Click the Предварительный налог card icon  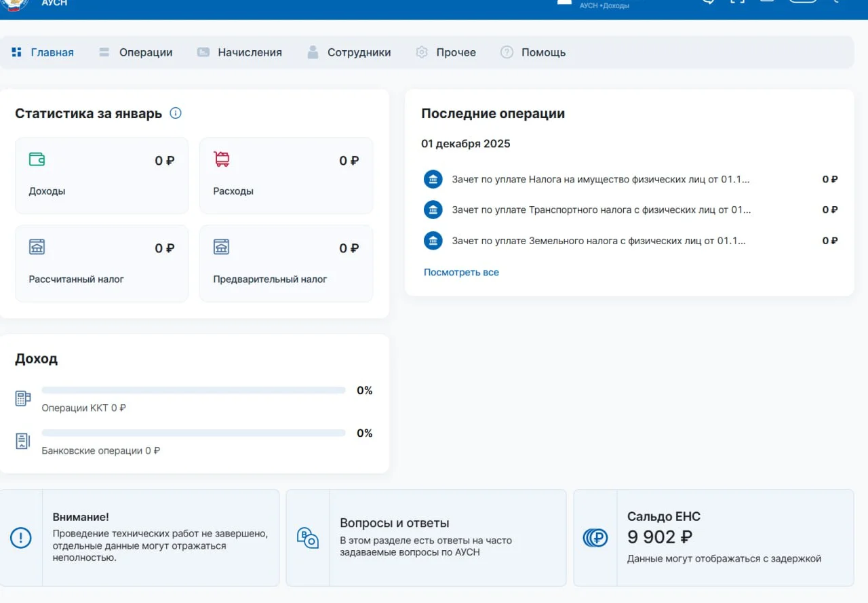(x=222, y=247)
